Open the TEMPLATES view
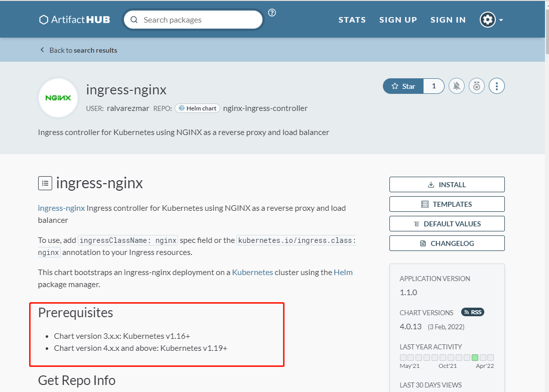Image resolution: width=549 pixels, height=392 pixels. [447, 204]
